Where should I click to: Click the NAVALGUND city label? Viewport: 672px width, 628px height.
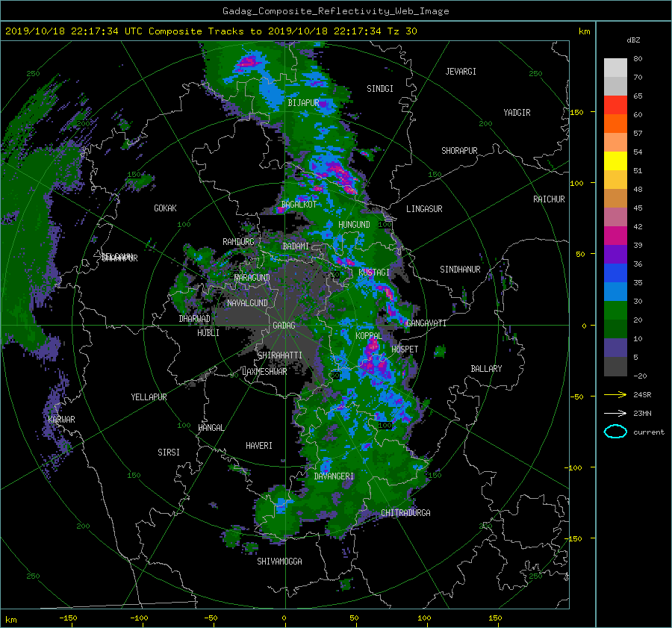pyautogui.click(x=247, y=303)
